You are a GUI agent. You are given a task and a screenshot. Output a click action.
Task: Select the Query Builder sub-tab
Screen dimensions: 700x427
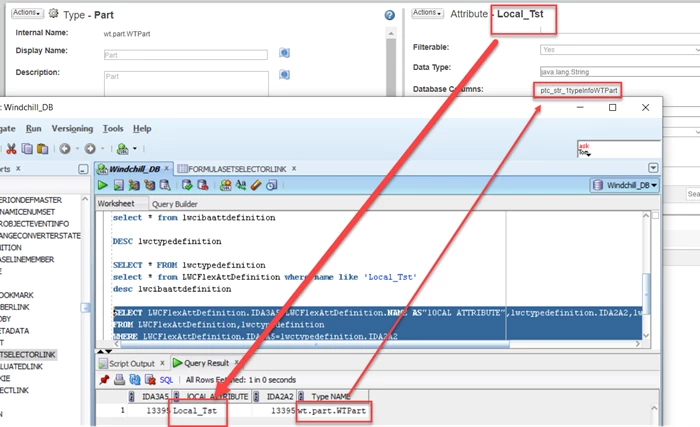click(x=175, y=204)
